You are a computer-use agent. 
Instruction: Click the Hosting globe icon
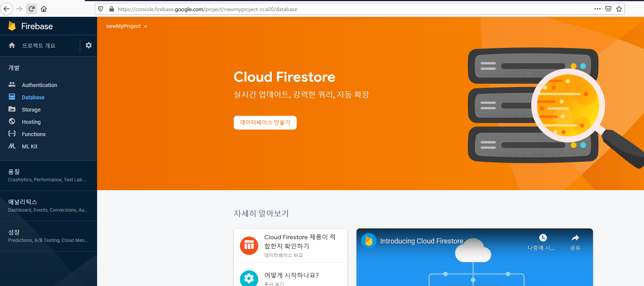click(12, 121)
